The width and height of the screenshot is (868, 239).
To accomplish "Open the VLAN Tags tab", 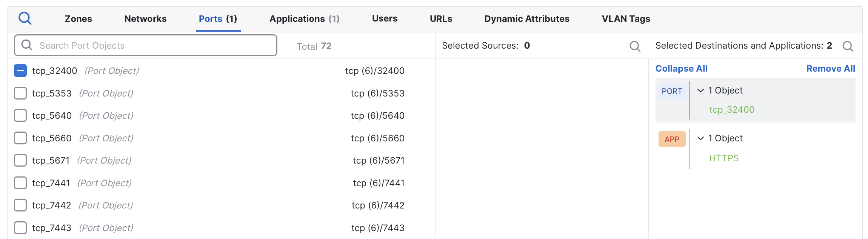I will tap(626, 19).
